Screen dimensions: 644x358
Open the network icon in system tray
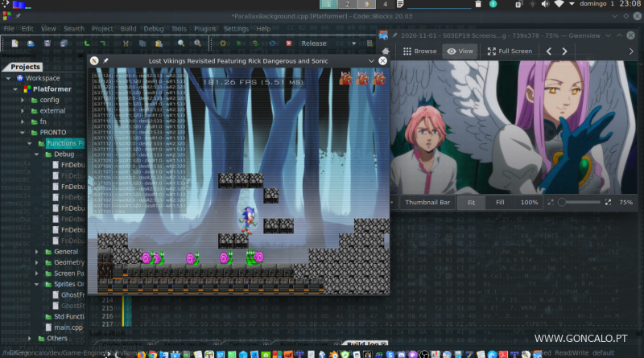coord(559,4)
